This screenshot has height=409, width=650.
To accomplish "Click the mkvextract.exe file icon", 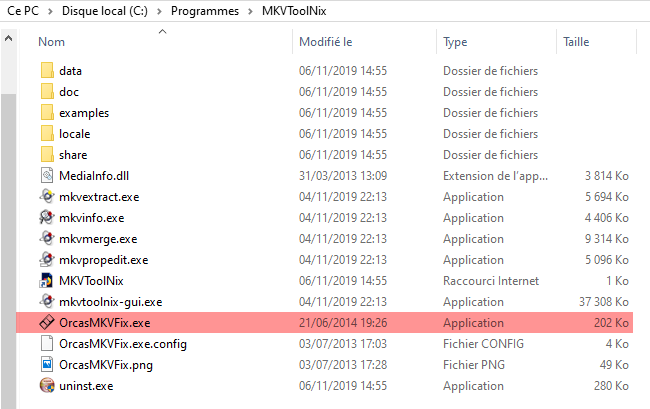I will [47, 197].
